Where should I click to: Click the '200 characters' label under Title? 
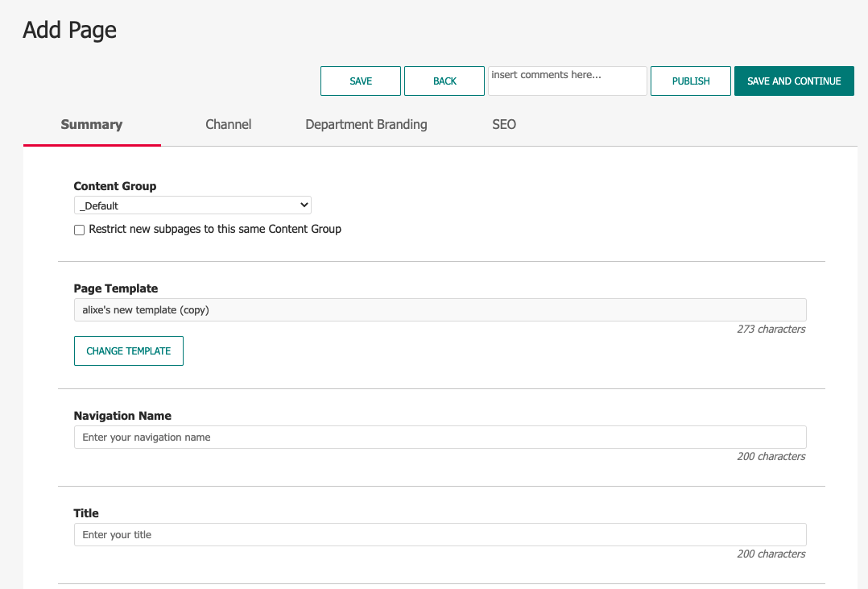pos(771,554)
